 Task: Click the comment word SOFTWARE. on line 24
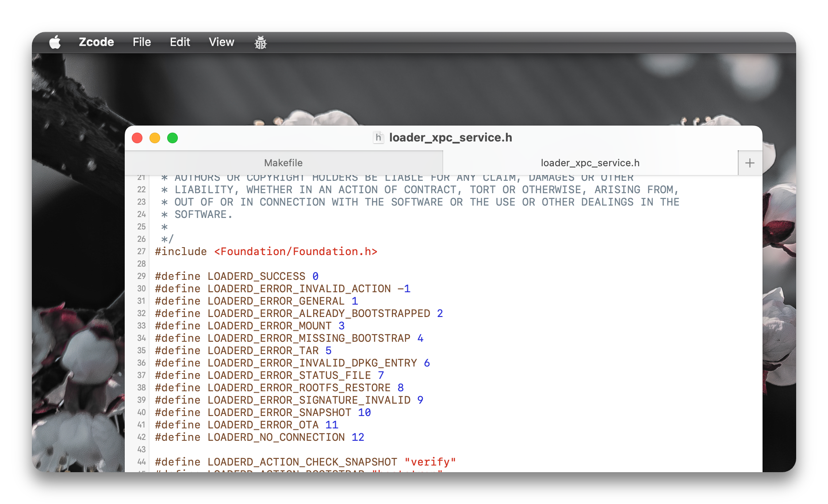pyautogui.click(x=203, y=214)
